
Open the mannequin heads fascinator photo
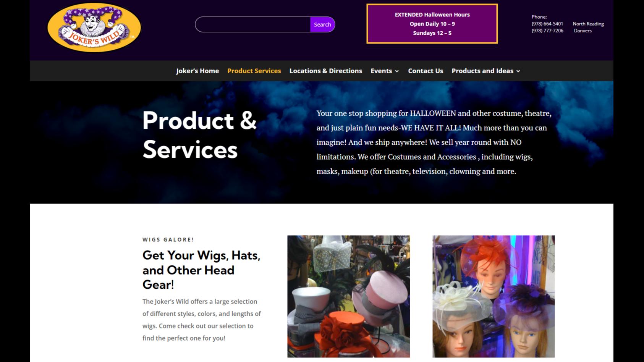(494, 296)
